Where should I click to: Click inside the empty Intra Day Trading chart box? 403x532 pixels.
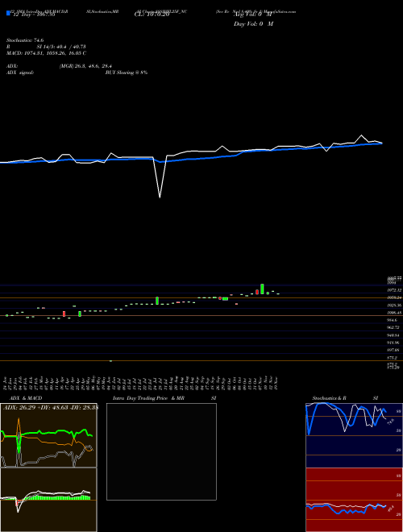coord(161,451)
